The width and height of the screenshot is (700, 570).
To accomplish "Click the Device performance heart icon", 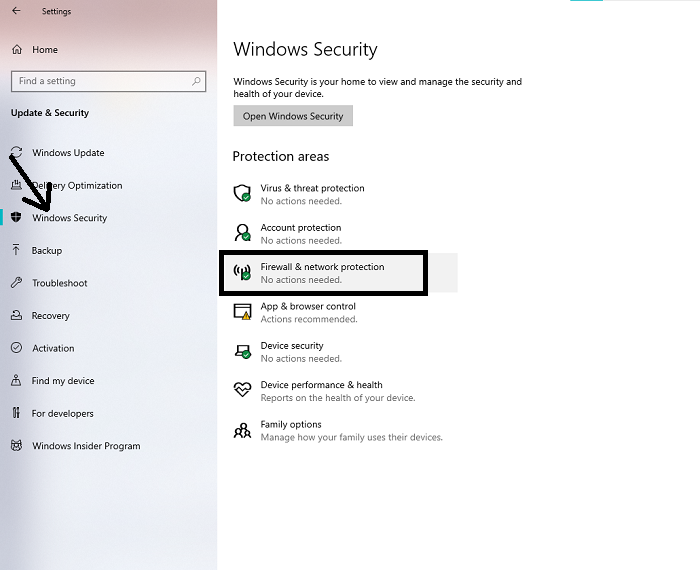I will [x=242, y=389].
